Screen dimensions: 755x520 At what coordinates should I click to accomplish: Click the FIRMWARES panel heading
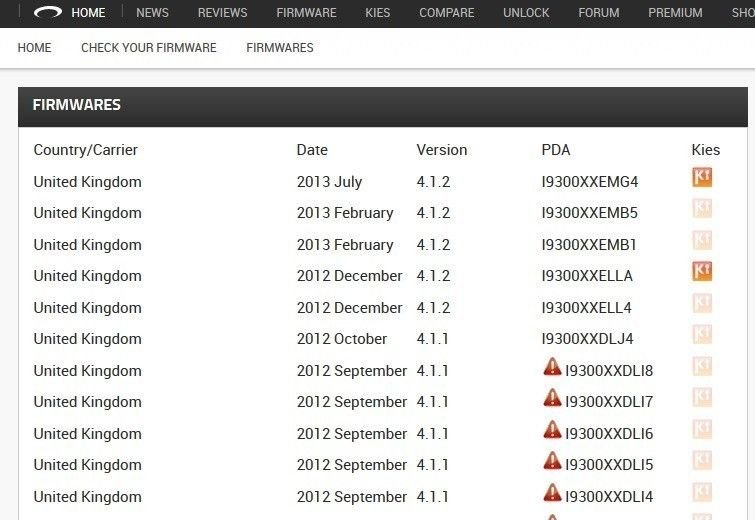77,105
